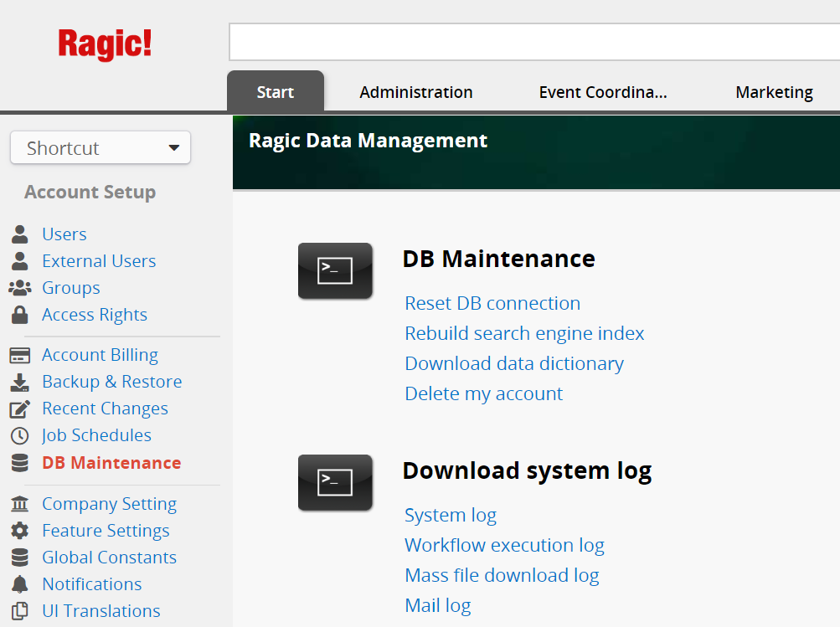Click Delete my account link
The width and height of the screenshot is (840, 627).
tap(484, 393)
